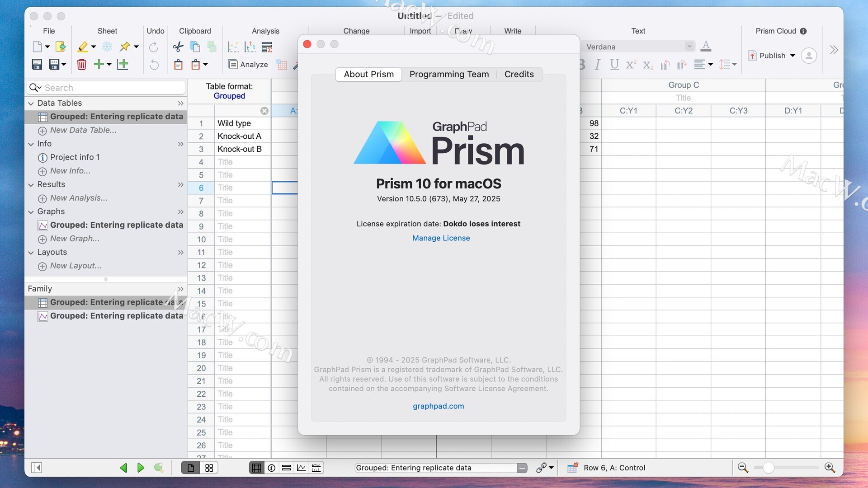Click the font color A icon
868x488 pixels.
(706, 46)
